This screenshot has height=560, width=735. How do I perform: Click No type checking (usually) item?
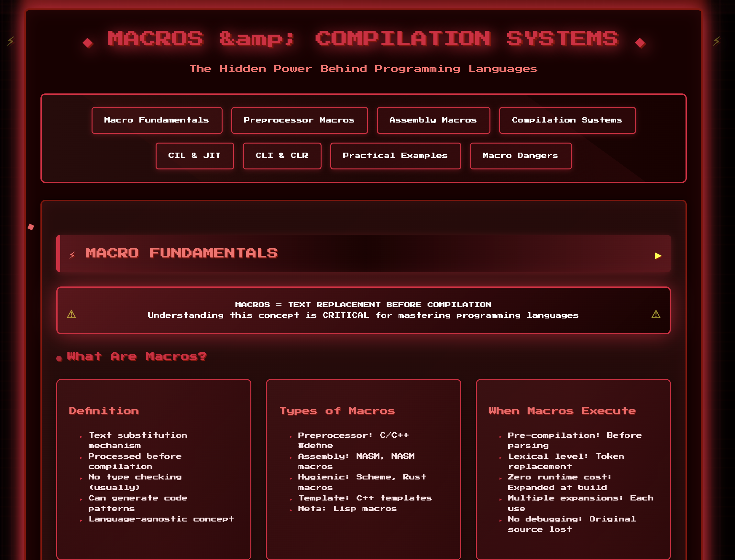coord(135,482)
